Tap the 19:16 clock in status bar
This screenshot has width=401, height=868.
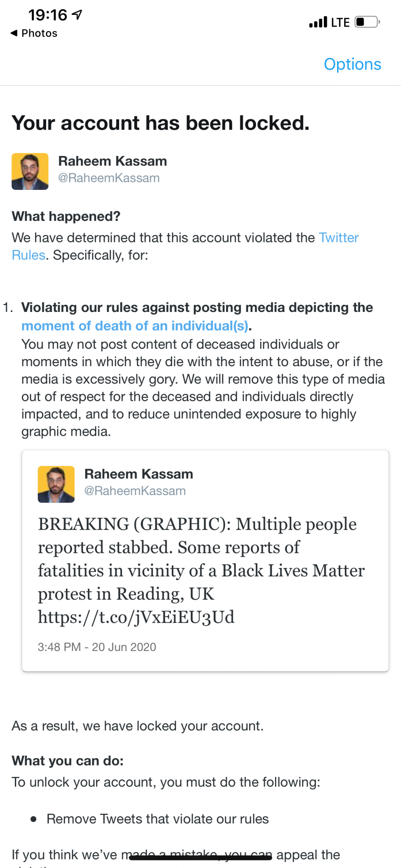(x=47, y=15)
